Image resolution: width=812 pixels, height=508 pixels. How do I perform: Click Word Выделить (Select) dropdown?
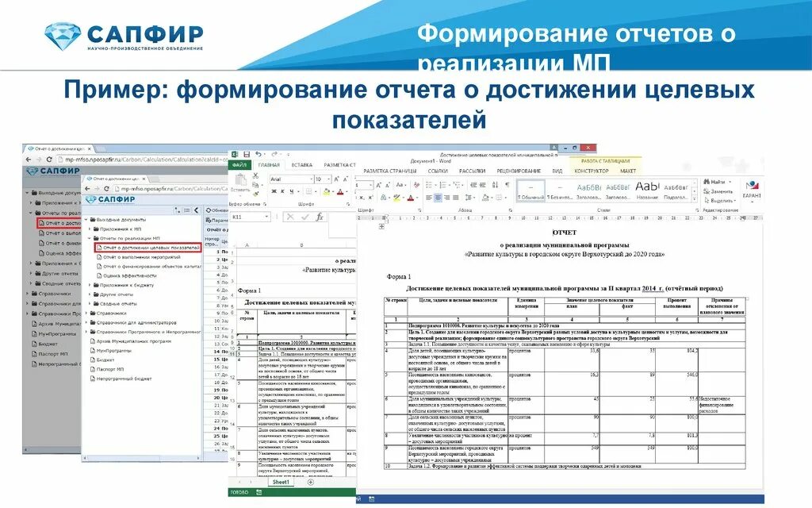point(720,200)
